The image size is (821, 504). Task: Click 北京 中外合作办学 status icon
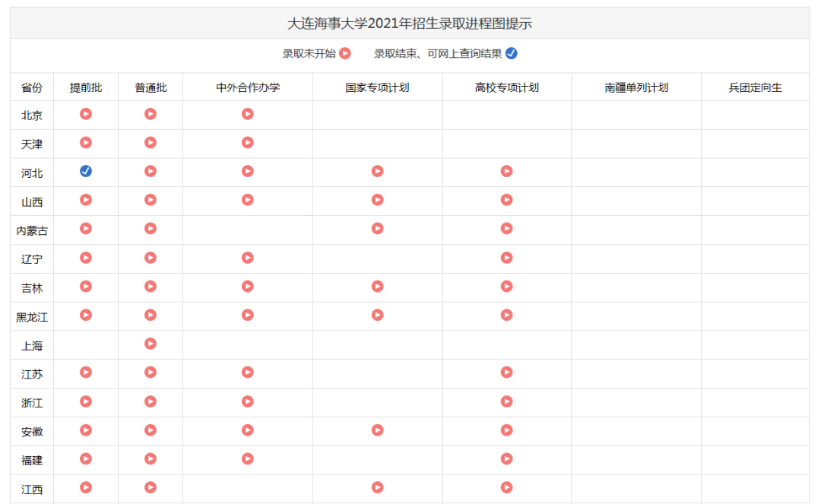[x=248, y=114]
